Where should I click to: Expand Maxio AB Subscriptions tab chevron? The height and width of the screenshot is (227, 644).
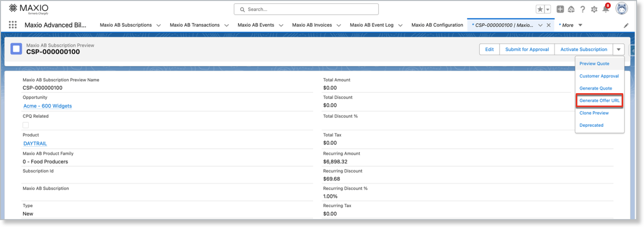(x=158, y=25)
